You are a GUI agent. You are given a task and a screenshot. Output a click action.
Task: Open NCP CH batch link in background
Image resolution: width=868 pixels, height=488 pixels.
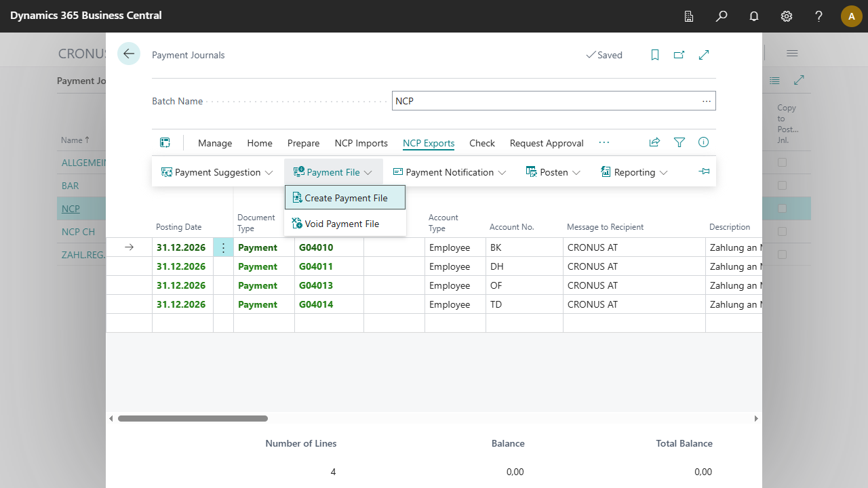point(78,232)
